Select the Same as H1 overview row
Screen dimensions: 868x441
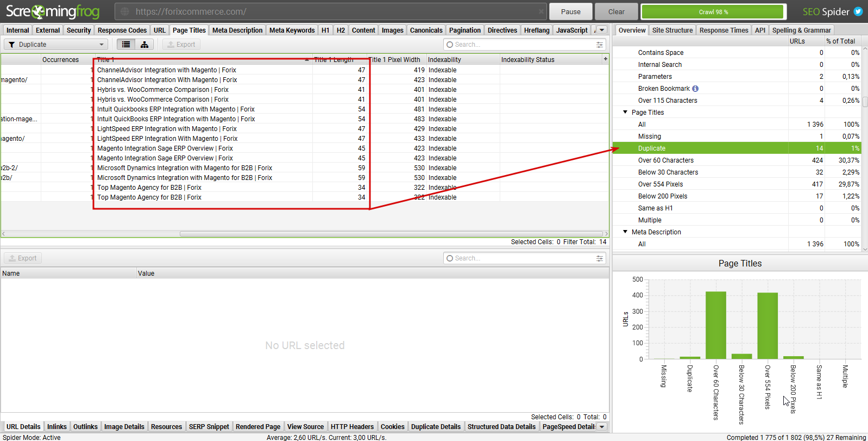pos(737,208)
